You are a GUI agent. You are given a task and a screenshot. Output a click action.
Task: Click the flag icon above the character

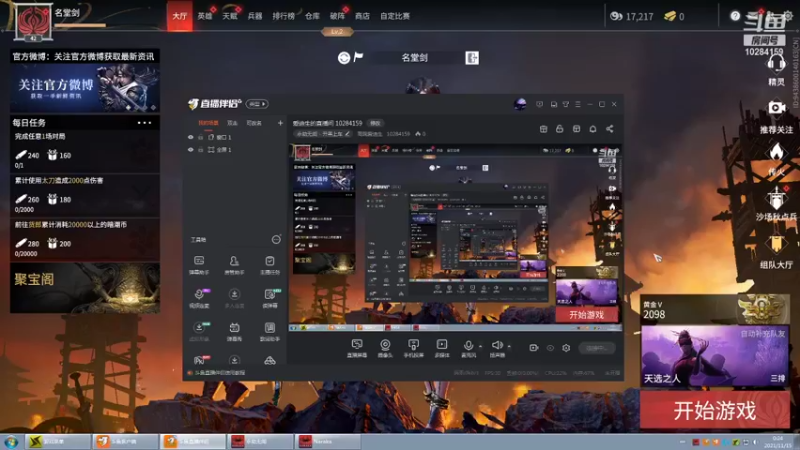pos(358,57)
